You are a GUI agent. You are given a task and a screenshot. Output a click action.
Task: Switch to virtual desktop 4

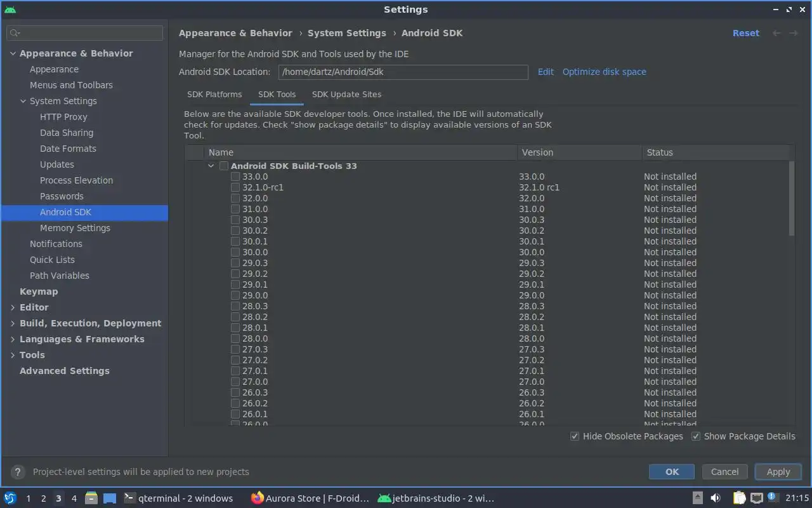point(74,498)
